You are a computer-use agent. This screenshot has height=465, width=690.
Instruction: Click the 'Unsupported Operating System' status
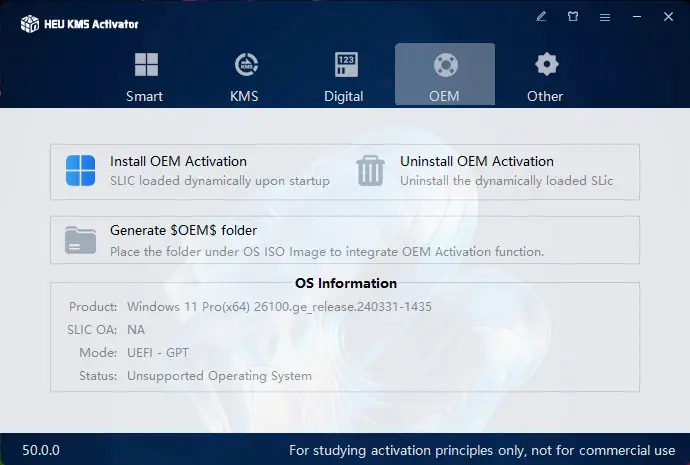[x=220, y=376]
